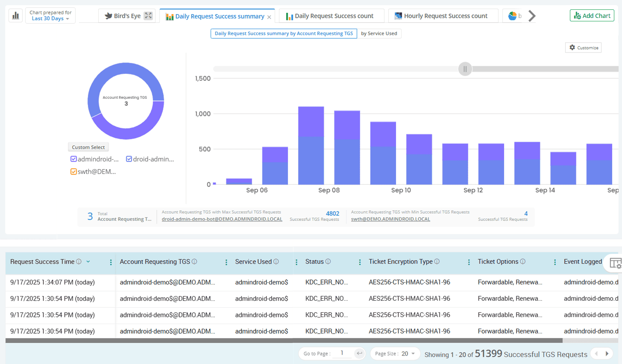
Task: Close the Daily Request Success summary tab
Action: 269,17
